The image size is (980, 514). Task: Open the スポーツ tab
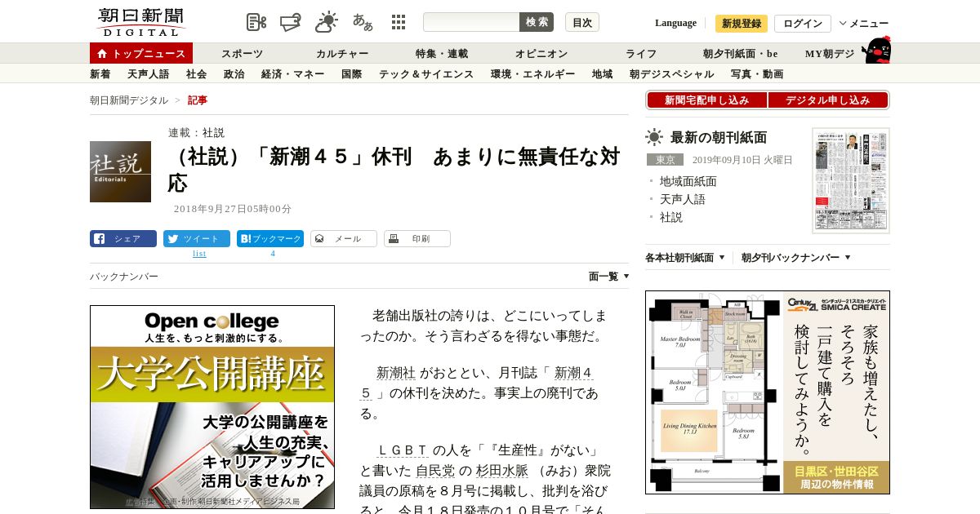pos(243,54)
